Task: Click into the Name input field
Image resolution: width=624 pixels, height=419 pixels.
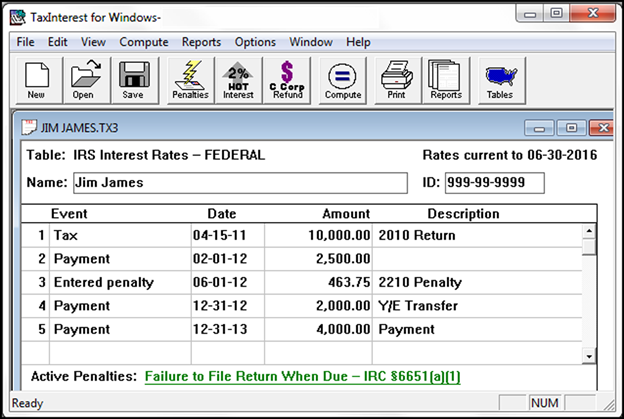Action: (x=240, y=183)
